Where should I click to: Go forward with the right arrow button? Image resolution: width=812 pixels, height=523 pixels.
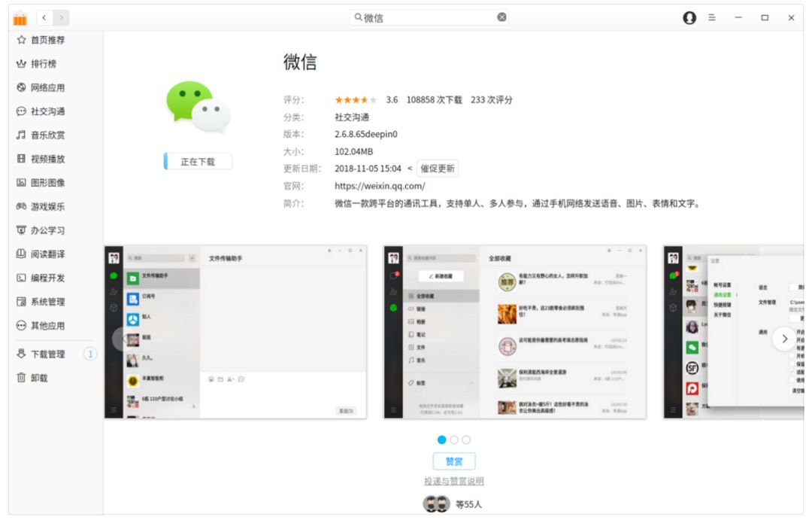click(x=61, y=18)
